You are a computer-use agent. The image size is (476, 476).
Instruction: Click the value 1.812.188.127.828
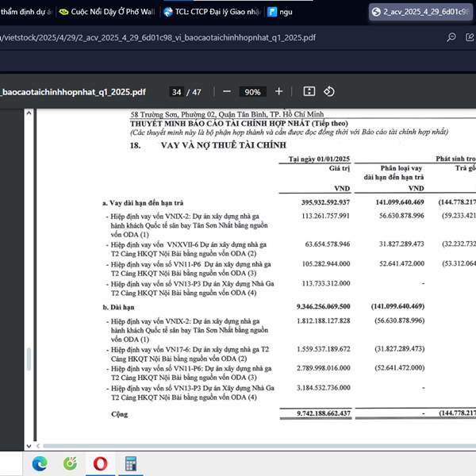[324, 321]
